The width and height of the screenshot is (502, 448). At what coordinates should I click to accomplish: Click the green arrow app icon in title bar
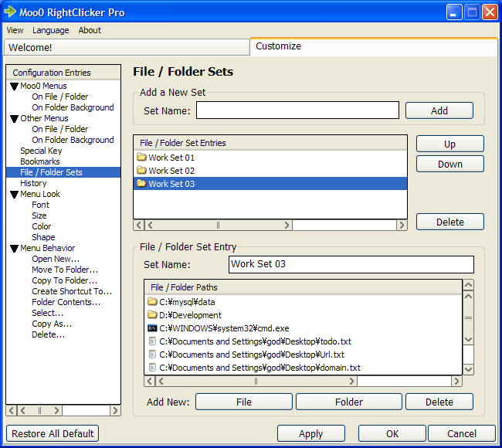tap(10, 12)
